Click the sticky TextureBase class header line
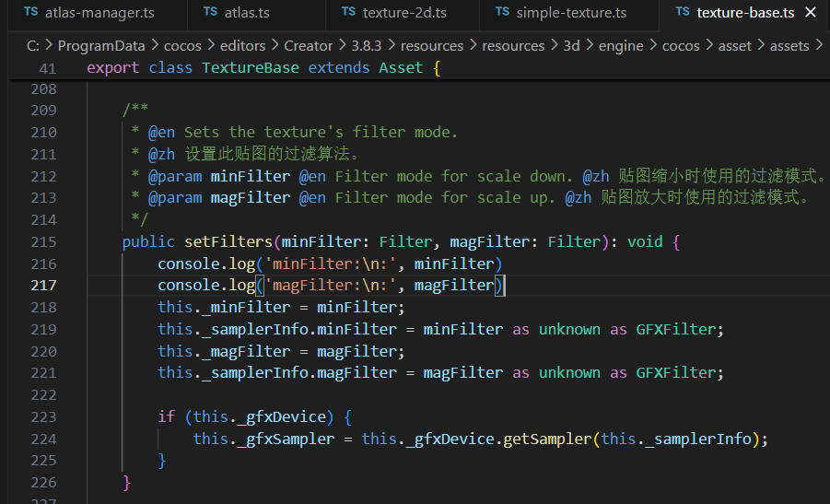The width and height of the screenshot is (830, 504). tap(263, 68)
